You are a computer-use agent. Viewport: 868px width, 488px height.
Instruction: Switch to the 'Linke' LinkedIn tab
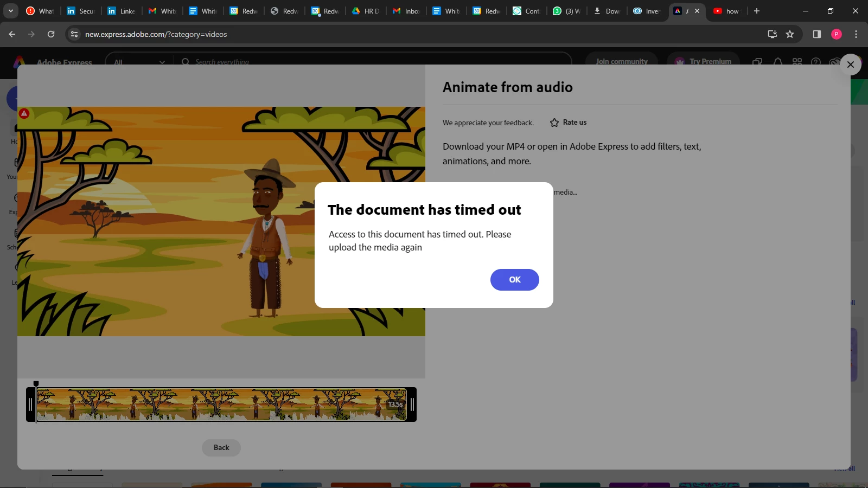122,11
